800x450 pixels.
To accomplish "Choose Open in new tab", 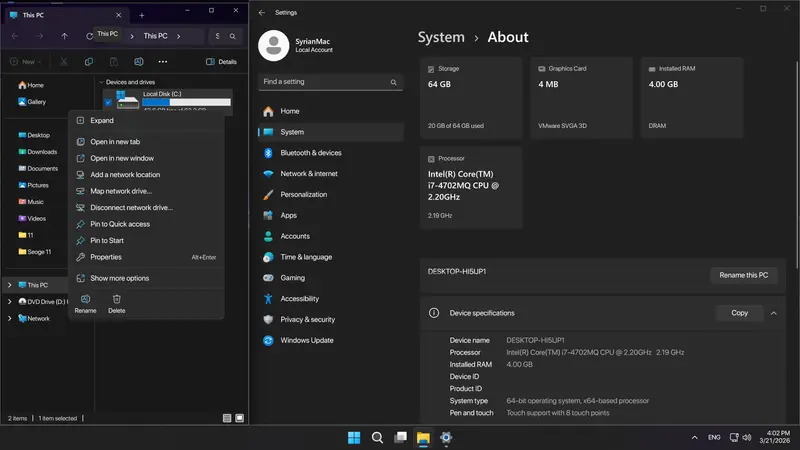I will (146, 142).
